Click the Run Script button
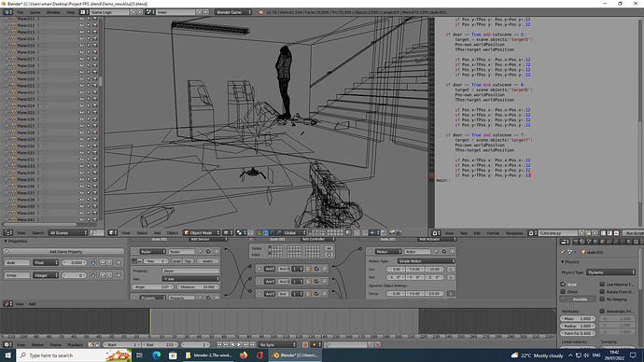 [x=634, y=233]
